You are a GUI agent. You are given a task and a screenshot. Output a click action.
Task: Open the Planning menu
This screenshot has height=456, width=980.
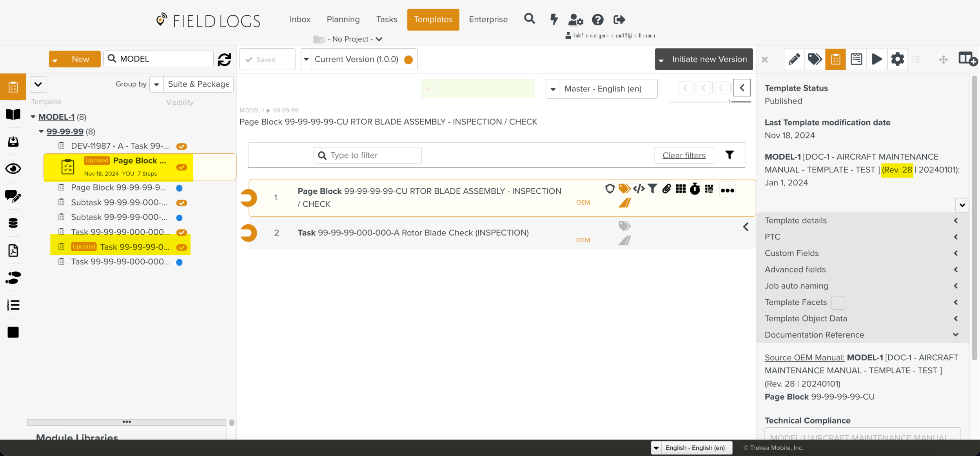(343, 19)
